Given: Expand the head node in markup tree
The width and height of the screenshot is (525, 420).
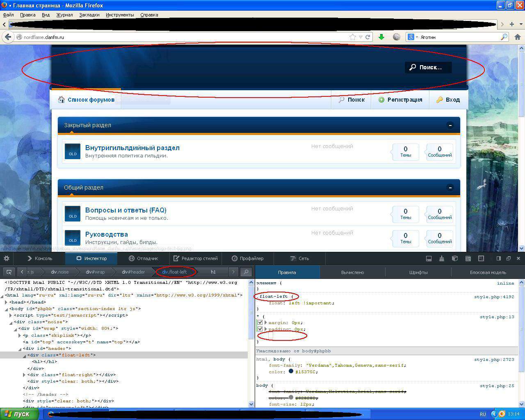Looking at the screenshot, I should pyautogui.click(x=6, y=302).
